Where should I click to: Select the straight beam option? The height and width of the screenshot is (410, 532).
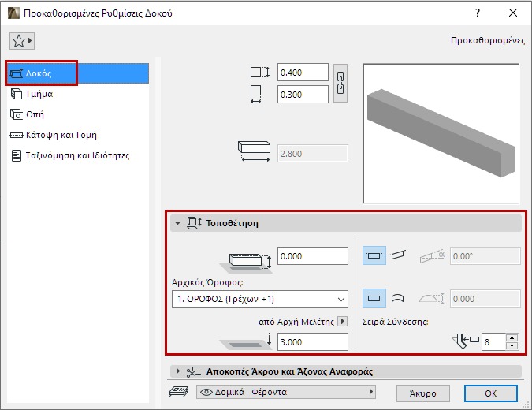[374, 298]
